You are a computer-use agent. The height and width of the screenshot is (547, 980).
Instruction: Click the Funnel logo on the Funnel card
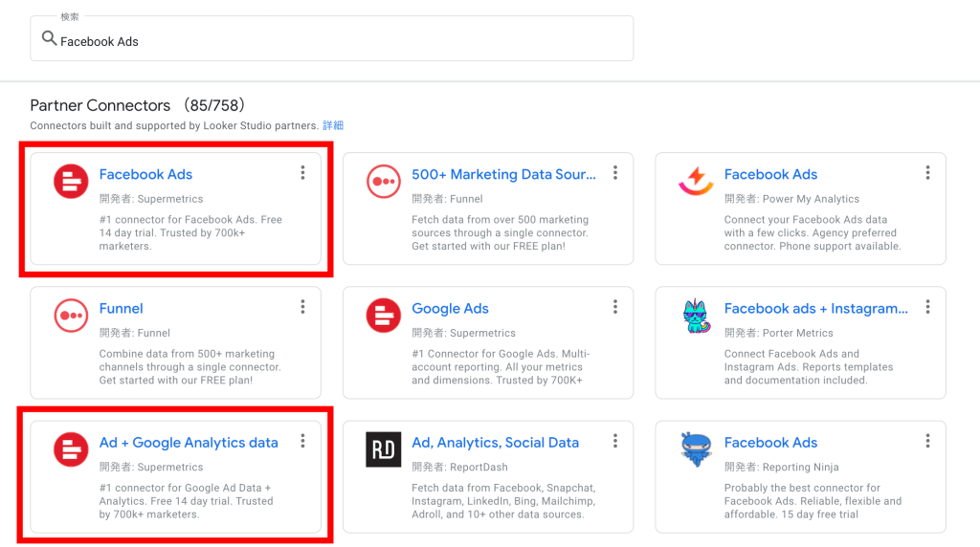point(71,316)
